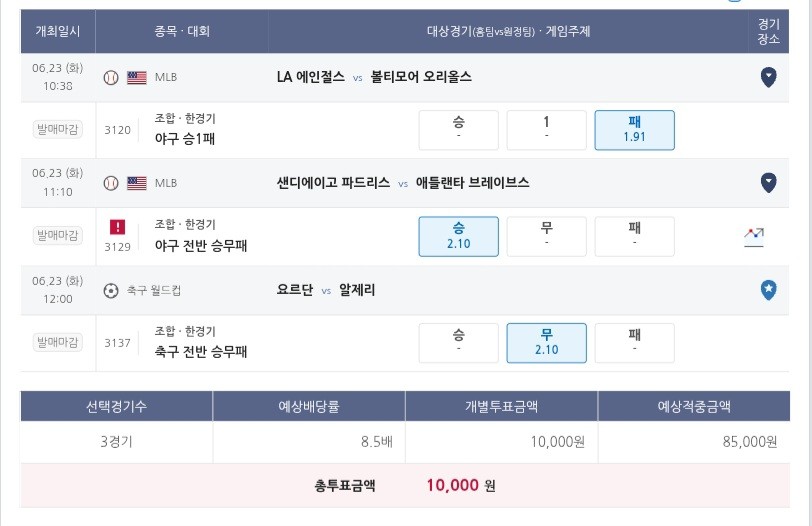Click the 종목 · 대회 column header
The image size is (812, 526).
tap(182, 31)
